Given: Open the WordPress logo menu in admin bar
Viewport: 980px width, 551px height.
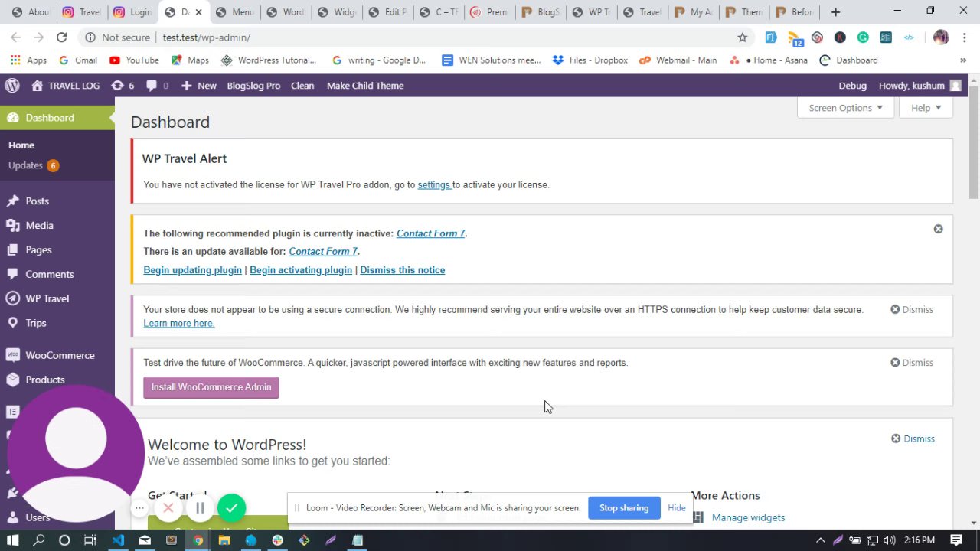Looking at the screenshot, I should tap(12, 86).
